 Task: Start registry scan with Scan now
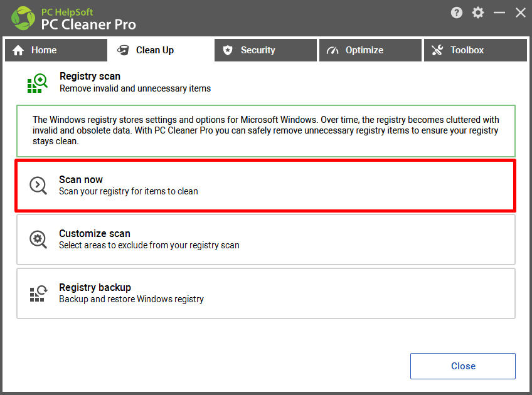click(x=265, y=186)
